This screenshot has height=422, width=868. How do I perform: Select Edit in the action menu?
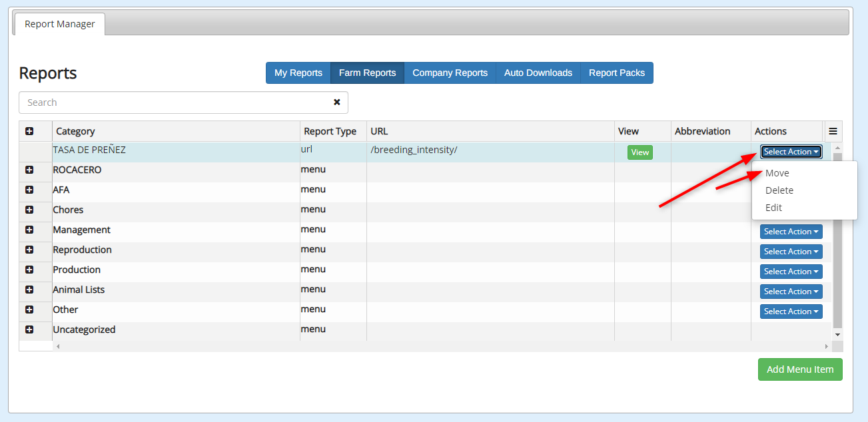(x=773, y=208)
